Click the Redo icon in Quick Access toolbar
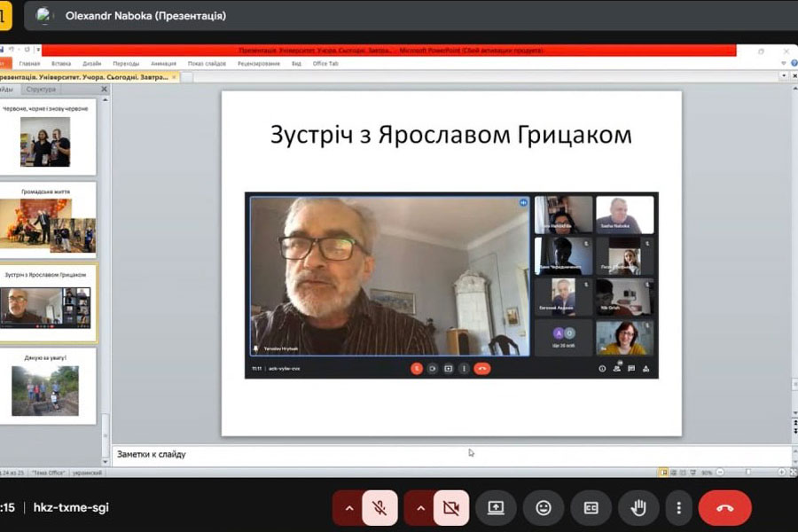The image size is (798, 532). (x=27, y=50)
